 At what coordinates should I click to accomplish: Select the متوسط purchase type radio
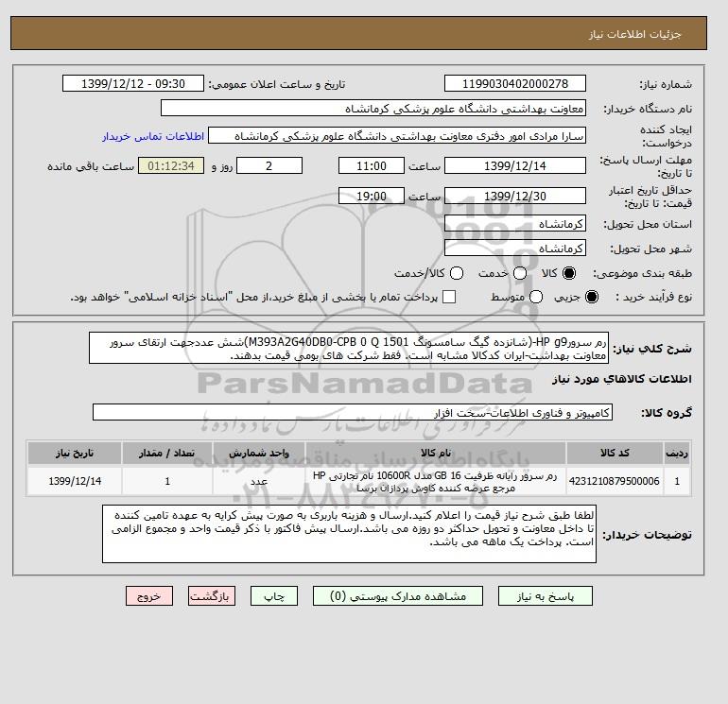536,297
